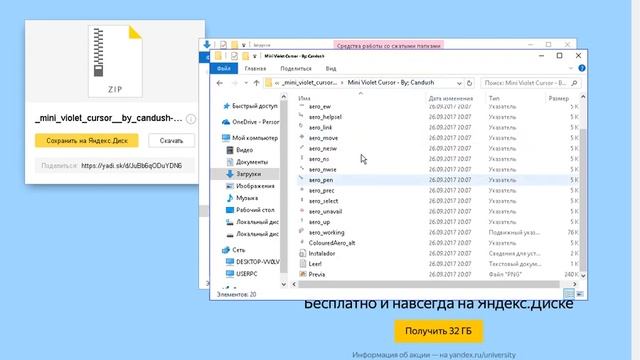Sort files by the Имя column header
This screenshot has height=360, width=640.
tap(304, 98)
